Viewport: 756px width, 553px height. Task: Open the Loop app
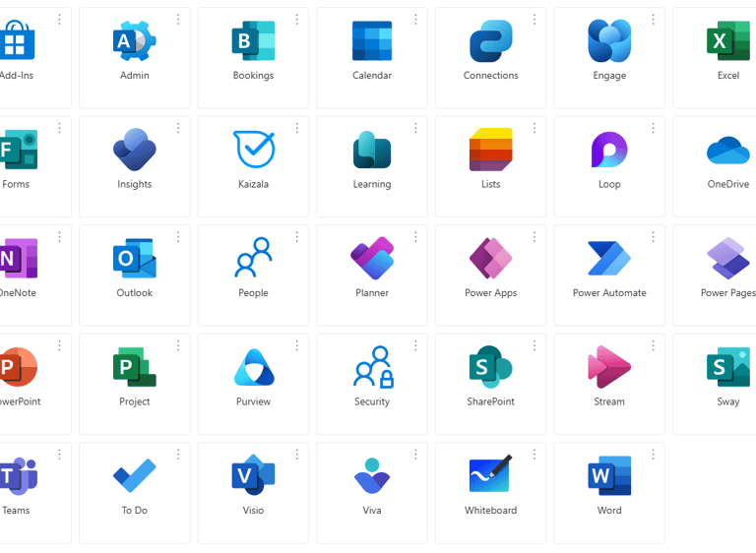click(x=609, y=150)
